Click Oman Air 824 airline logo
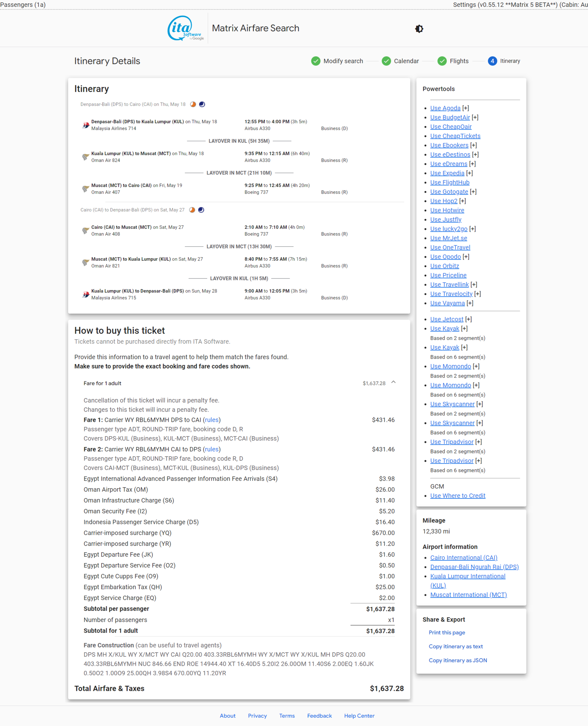The height and width of the screenshot is (726, 588). tap(86, 157)
